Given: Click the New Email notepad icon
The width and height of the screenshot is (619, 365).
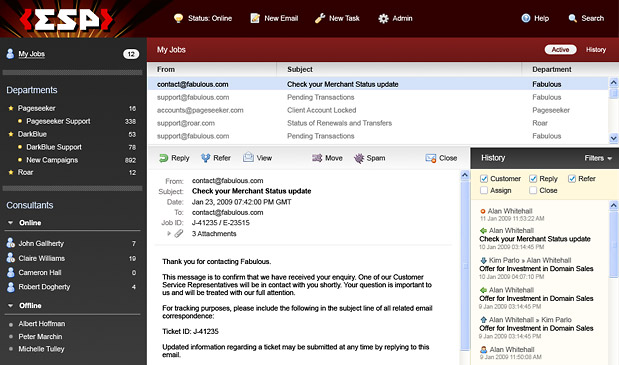Looking at the screenshot, I should 255,18.
